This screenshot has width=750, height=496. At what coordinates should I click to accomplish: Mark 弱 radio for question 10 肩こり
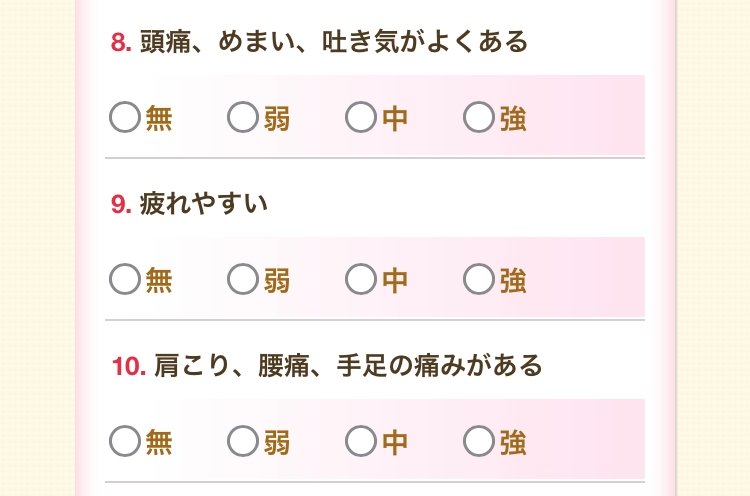[x=242, y=441]
